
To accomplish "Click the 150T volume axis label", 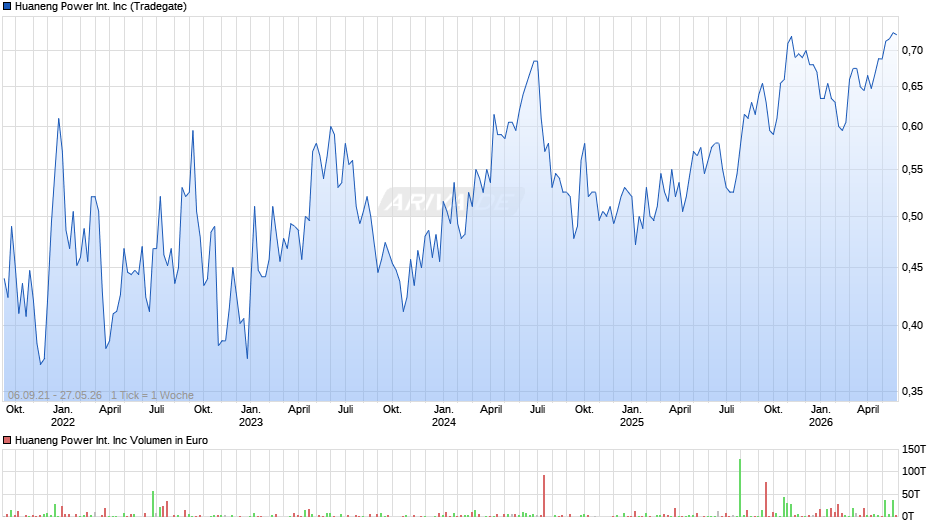I will 914,449.
